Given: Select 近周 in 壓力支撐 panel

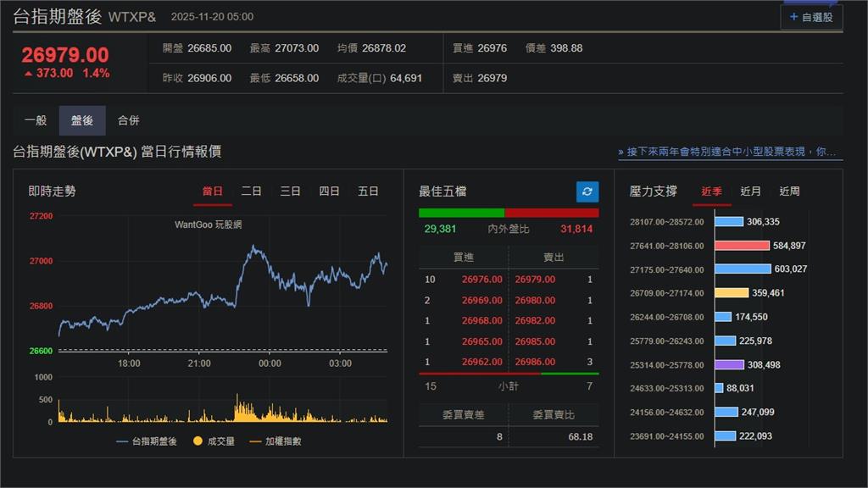Looking at the screenshot, I should coord(790,191).
